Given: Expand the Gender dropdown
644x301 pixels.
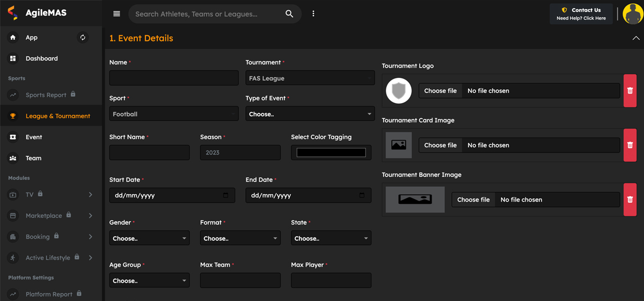Looking at the screenshot, I should pos(149,238).
